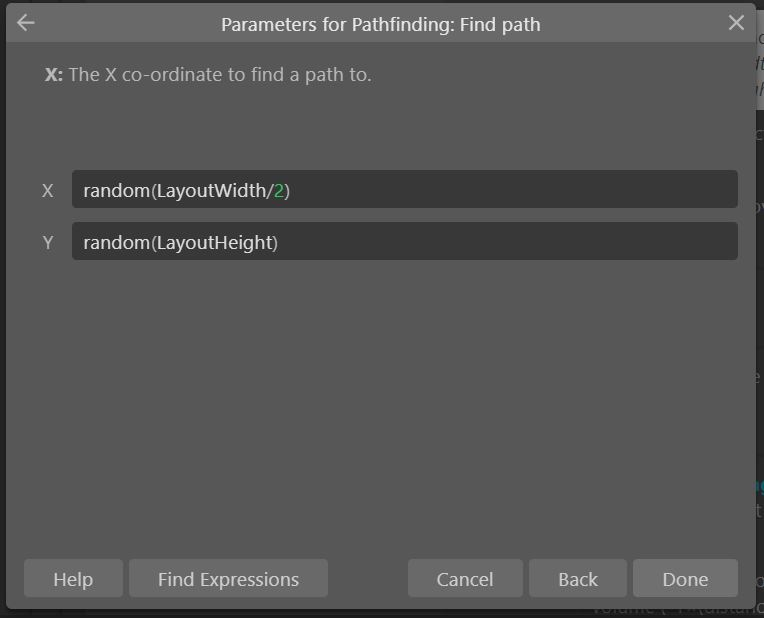Place cursor on the word random in the X field
This screenshot has height=618, width=764.
coord(116,191)
